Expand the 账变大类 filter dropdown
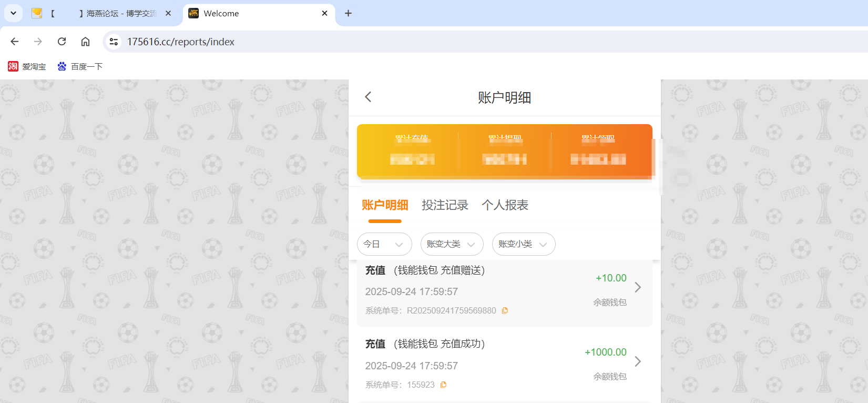This screenshot has width=868, height=403. tap(452, 244)
